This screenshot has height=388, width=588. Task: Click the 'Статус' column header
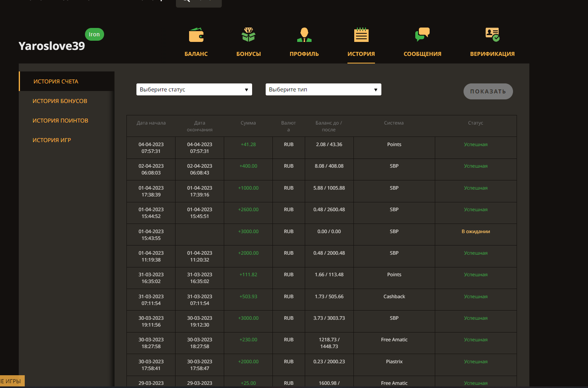pos(476,123)
